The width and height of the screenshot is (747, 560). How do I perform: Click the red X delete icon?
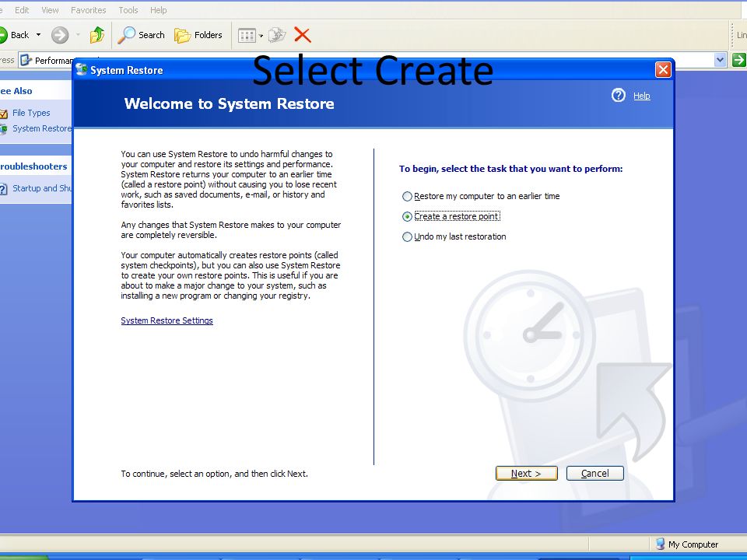pos(303,35)
